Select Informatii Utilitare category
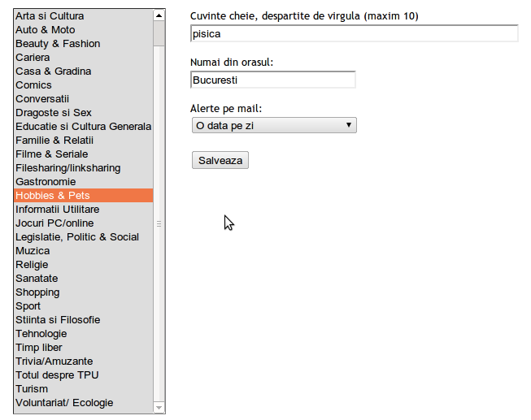 [x=83, y=209]
